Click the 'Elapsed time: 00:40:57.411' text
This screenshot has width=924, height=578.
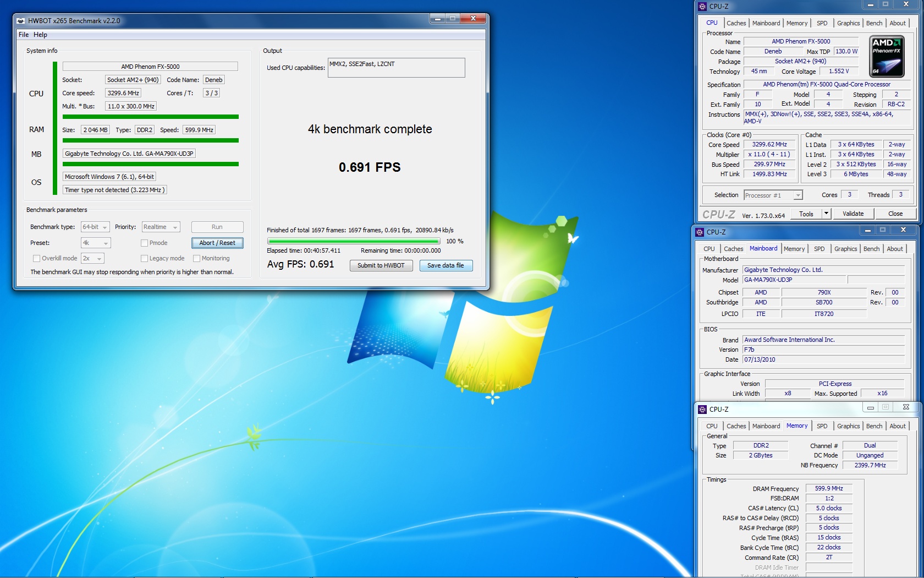pos(304,250)
